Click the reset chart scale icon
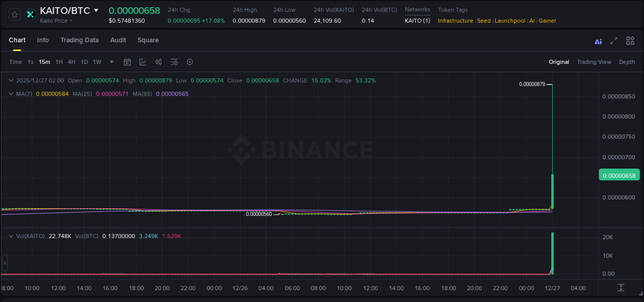 [x=621, y=288]
